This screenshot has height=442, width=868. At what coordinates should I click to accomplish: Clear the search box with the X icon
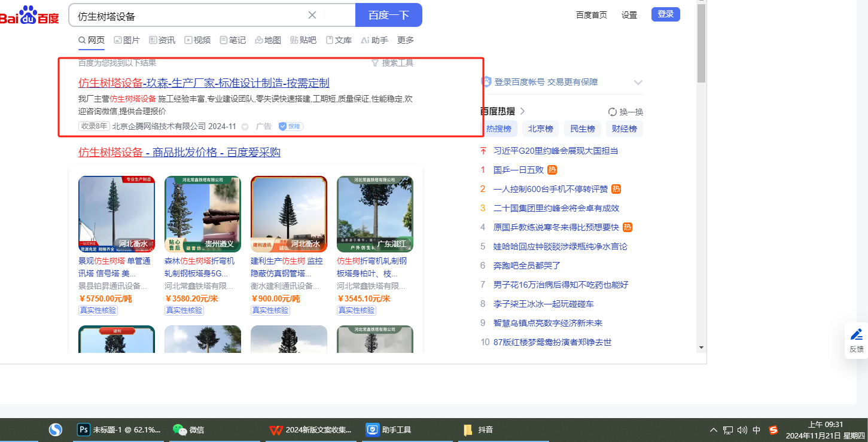tap(312, 15)
